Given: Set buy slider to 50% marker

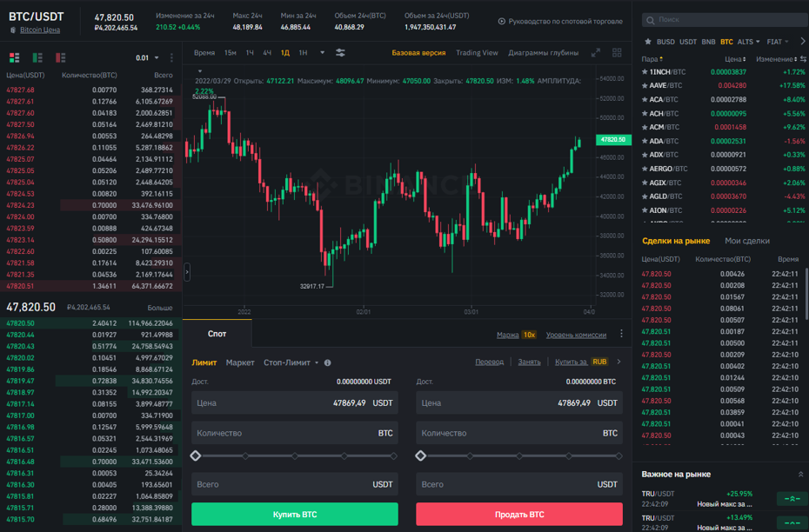Looking at the screenshot, I should 295,456.
